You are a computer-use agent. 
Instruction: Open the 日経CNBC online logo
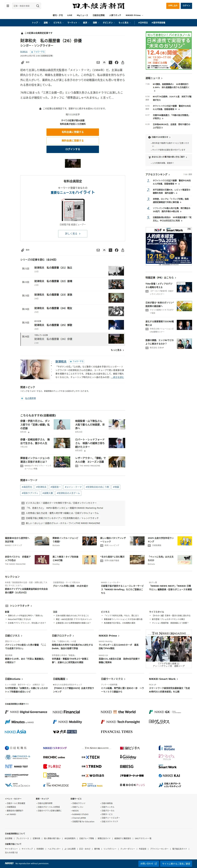coord(54,757)
